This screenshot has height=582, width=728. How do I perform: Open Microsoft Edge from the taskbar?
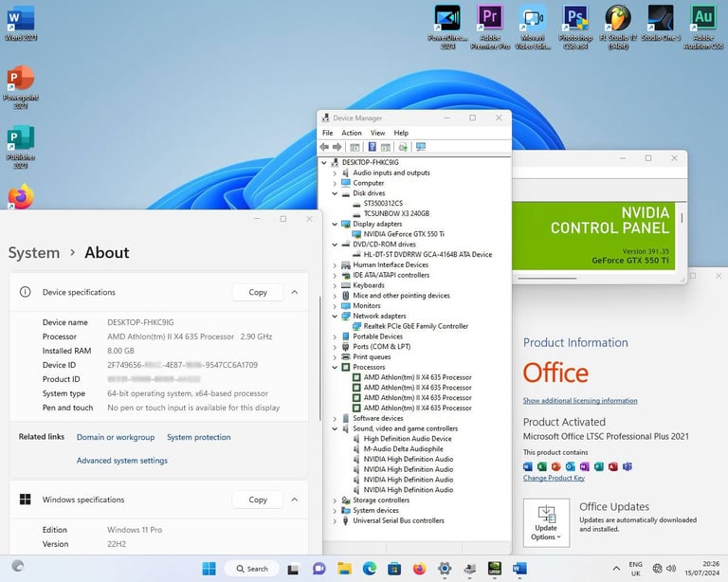(370, 569)
